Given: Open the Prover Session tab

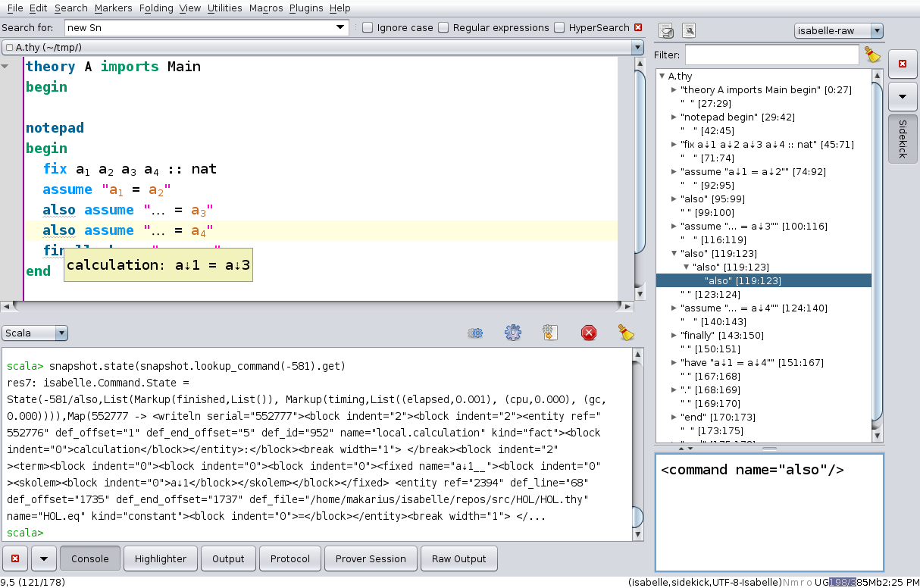Looking at the screenshot, I should [371, 558].
